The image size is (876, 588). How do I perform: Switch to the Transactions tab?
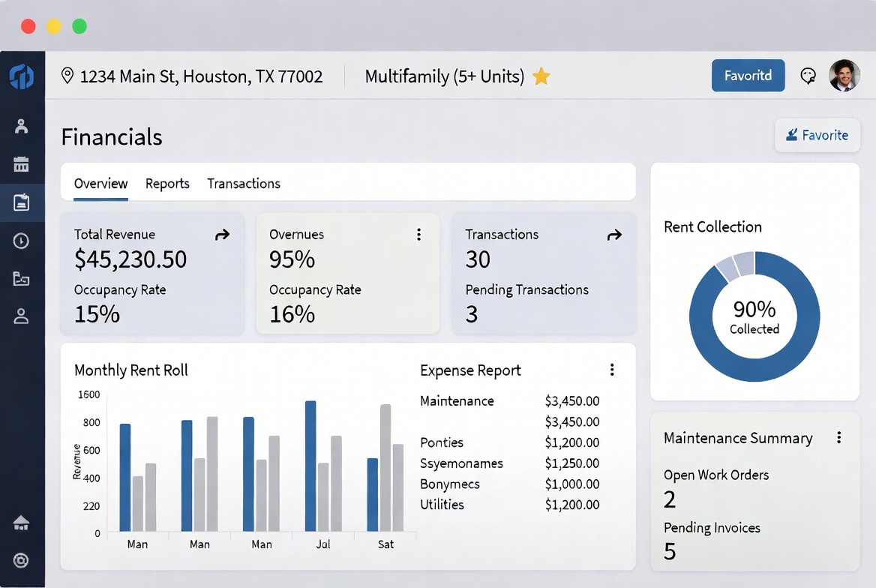244,183
